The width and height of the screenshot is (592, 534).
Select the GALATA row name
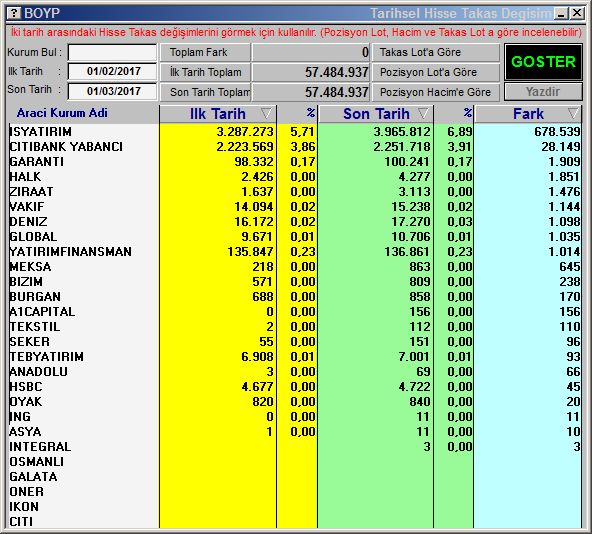click(33, 477)
